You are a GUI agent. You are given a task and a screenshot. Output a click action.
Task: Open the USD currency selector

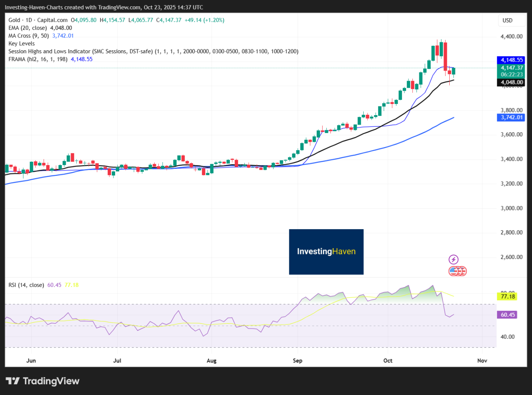click(x=507, y=20)
